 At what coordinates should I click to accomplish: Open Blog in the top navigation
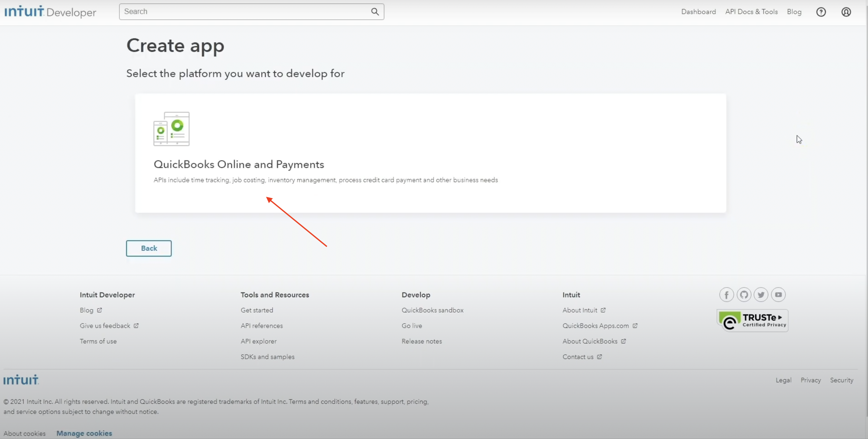coord(794,12)
